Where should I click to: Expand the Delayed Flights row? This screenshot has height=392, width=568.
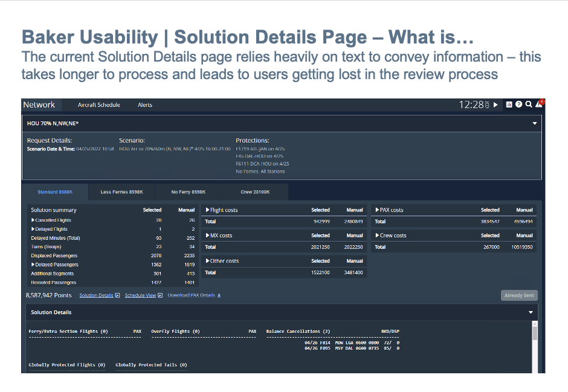click(x=33, y=230)
